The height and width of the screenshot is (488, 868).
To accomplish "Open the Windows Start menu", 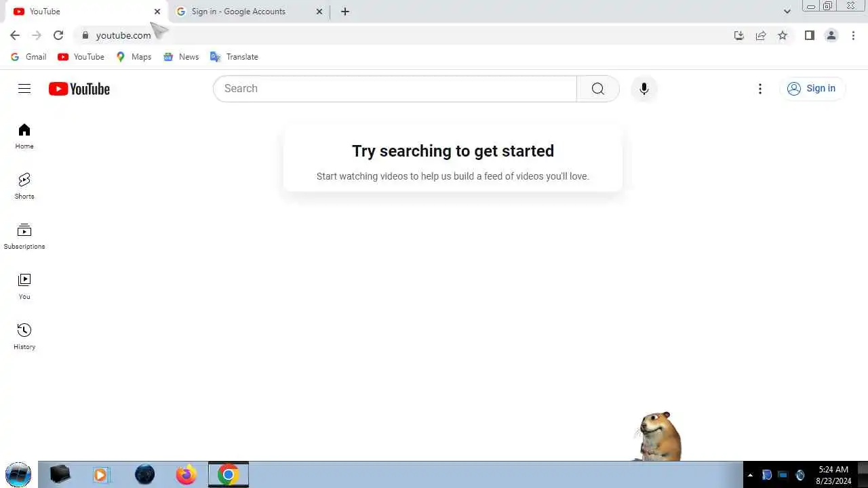I will (x=18, y=474).
